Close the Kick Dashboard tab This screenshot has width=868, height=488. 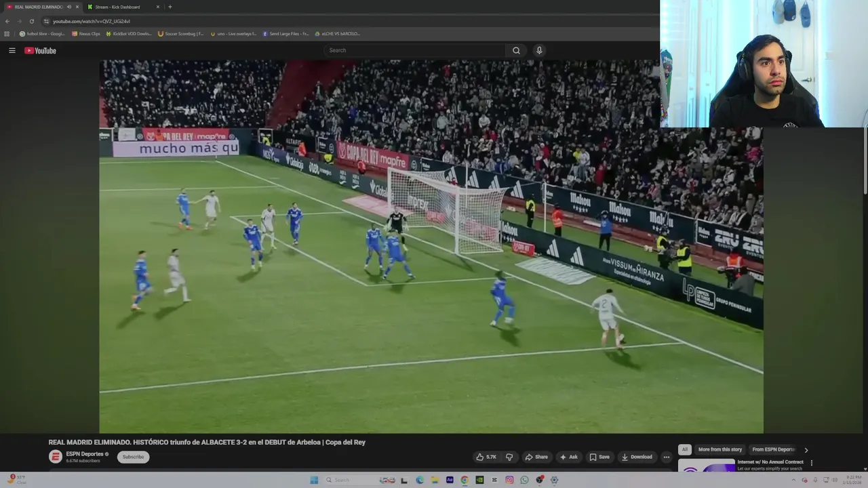(158, 7)
